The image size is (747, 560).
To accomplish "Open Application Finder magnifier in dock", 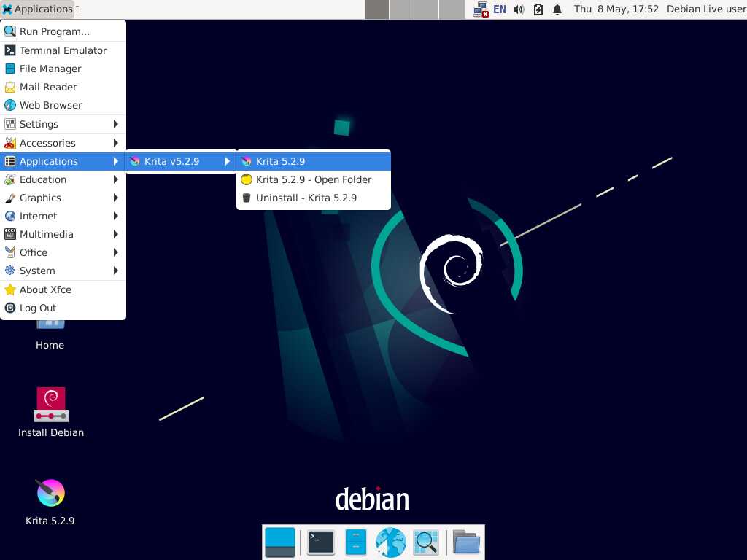I will [426, 542].
